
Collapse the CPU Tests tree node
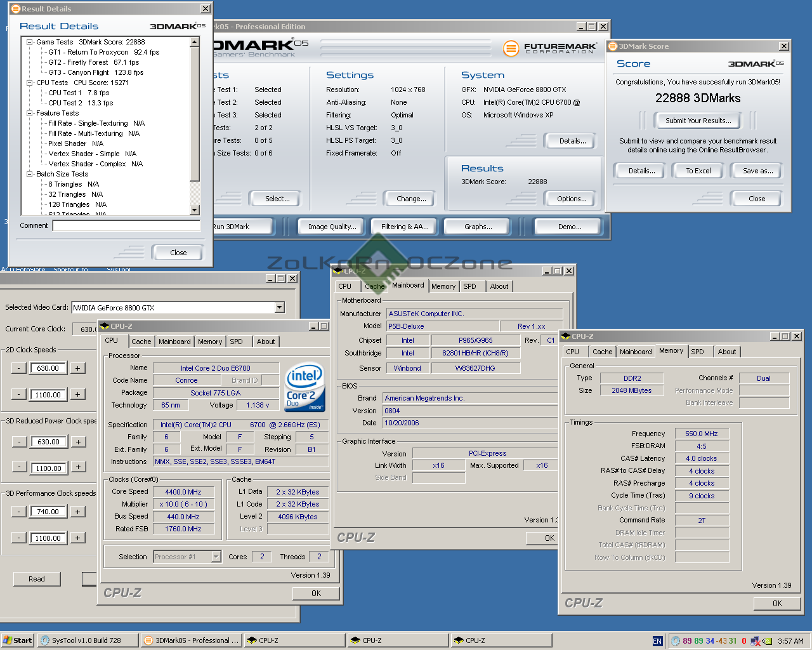29,83
